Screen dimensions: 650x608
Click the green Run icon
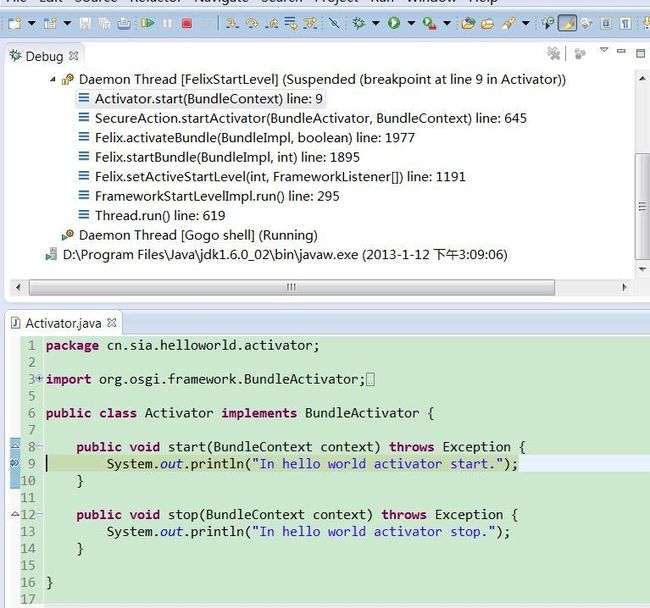tap(394, 23)
